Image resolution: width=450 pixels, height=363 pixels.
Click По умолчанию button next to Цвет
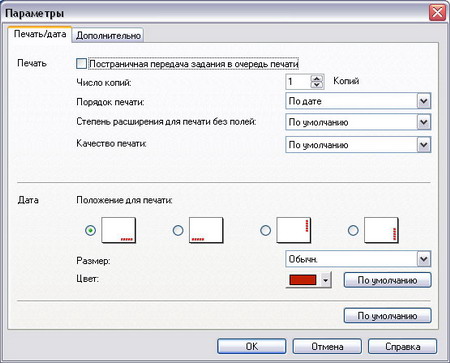pyautogui.click(x=387, y=280)
